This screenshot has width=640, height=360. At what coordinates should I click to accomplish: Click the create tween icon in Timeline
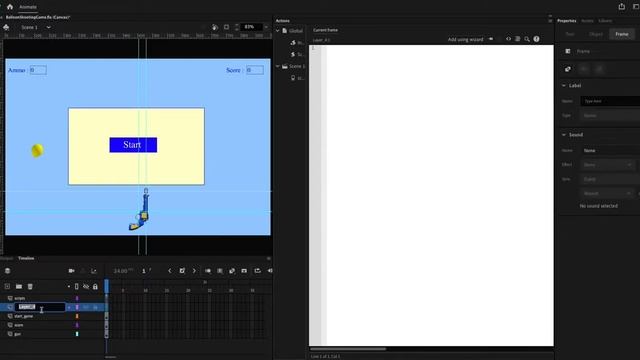click(232, 271)
